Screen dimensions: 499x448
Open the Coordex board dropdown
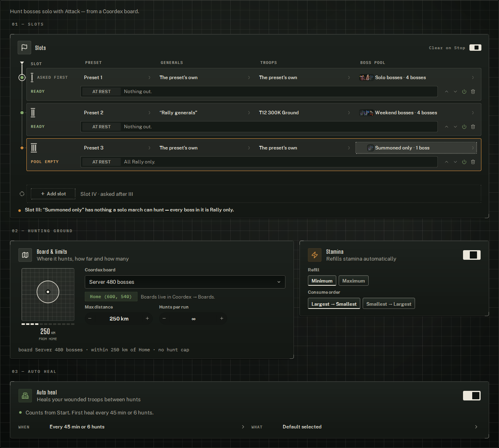coord(185,282)
